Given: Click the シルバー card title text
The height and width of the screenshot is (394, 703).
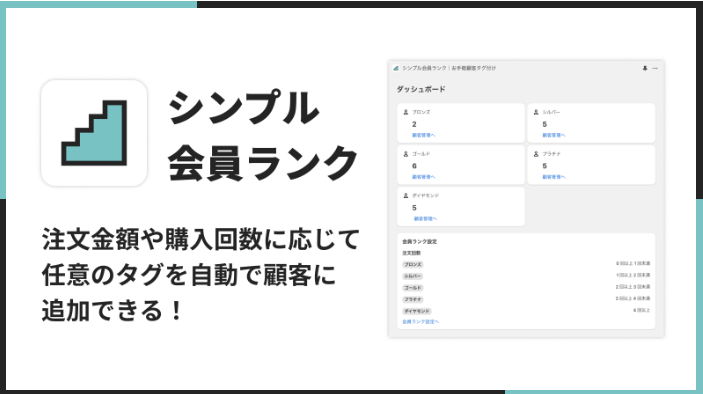Looking at the screenshot, I should pos(551,112).
